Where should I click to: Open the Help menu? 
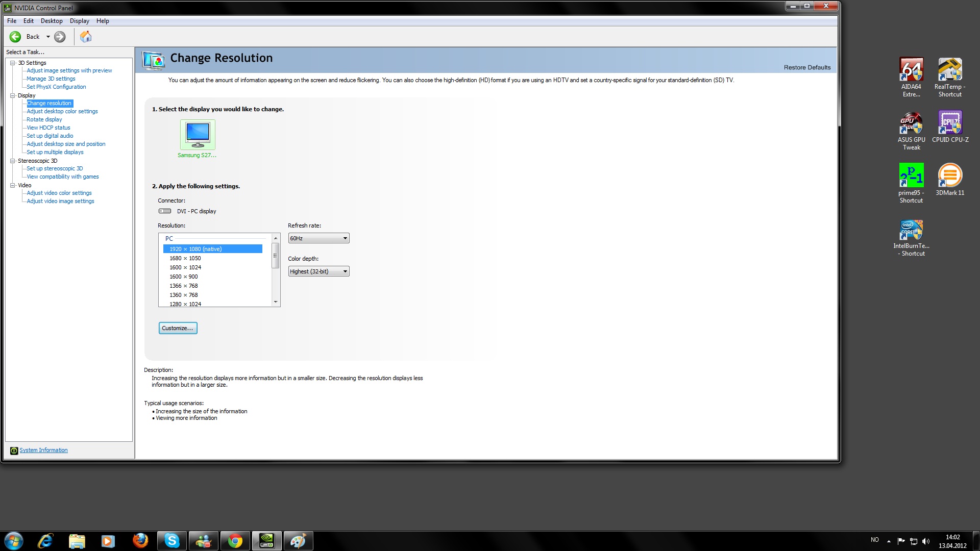pos(103,21)
